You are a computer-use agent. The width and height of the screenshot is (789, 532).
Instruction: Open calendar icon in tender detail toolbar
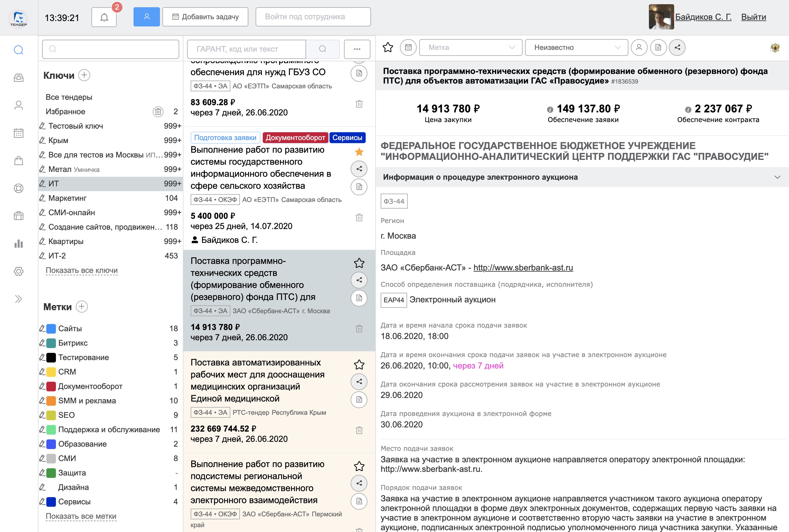point(408,47)
